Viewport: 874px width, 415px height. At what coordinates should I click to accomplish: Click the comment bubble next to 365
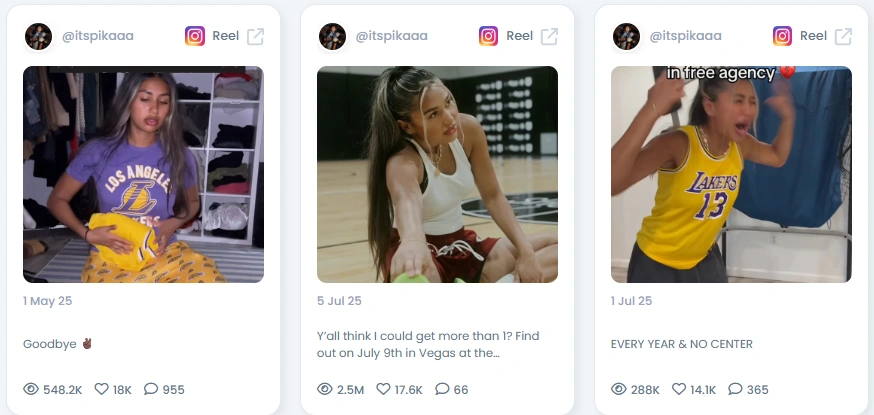click(x=735, y=389)
